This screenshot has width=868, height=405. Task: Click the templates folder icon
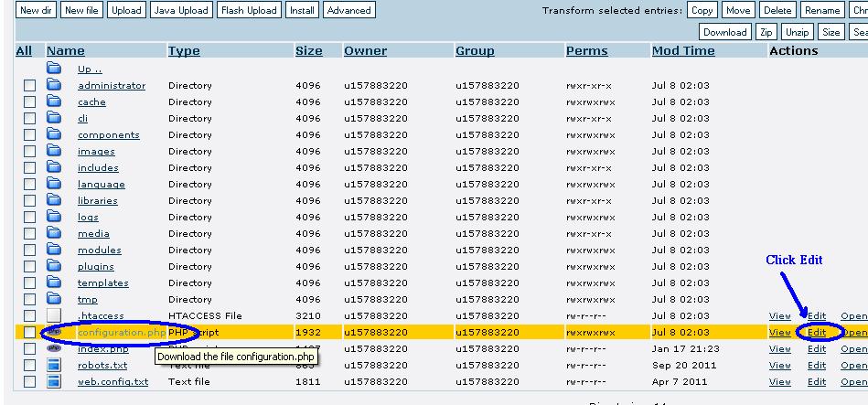point(54,282)
